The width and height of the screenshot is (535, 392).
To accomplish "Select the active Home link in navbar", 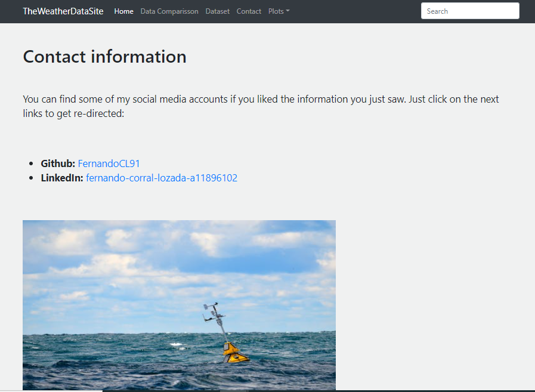I will click(x=123, y=11).
